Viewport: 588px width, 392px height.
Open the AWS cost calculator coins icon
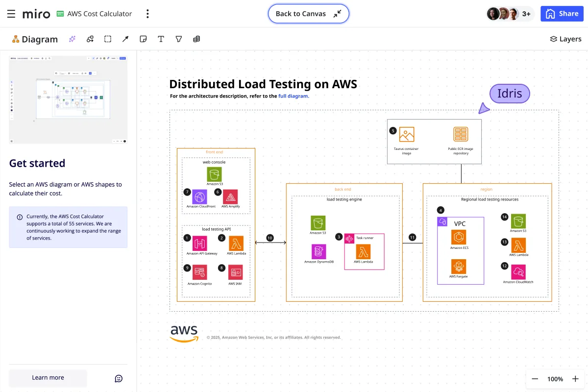pyautogui.click(x=196, y=39)
